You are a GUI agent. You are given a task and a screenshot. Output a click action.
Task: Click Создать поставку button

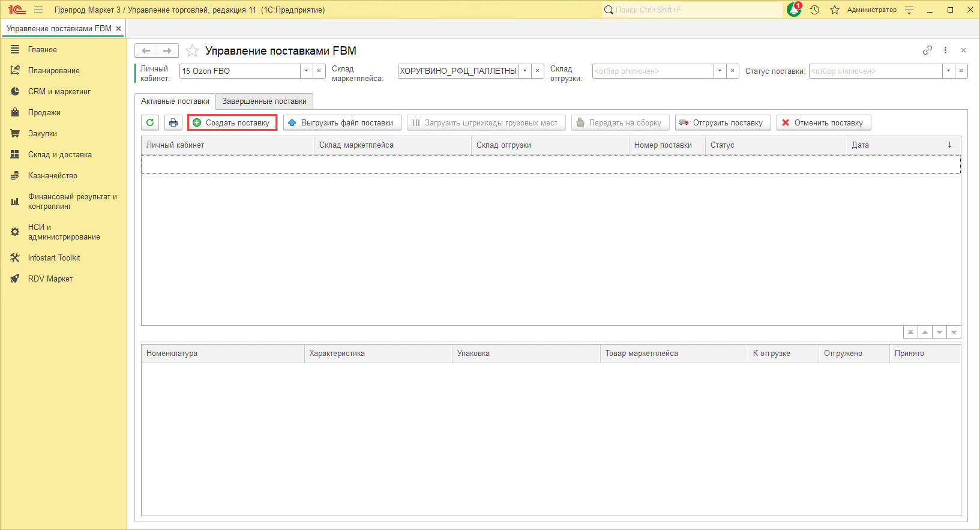232,122
